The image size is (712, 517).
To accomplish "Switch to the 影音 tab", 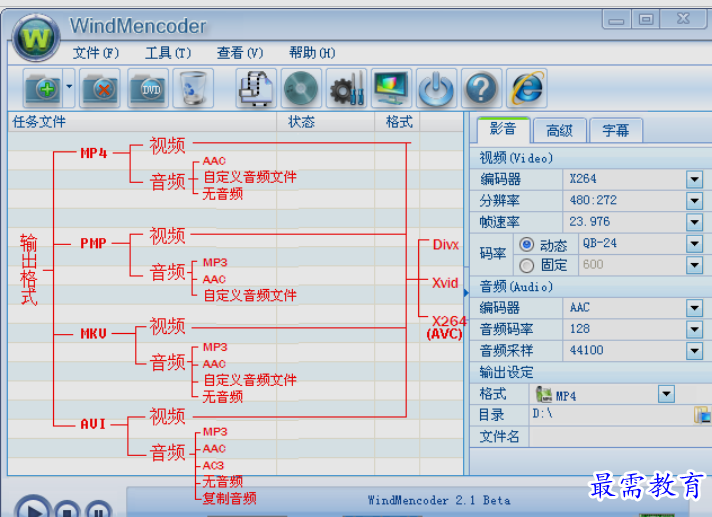I will (504, 130).
